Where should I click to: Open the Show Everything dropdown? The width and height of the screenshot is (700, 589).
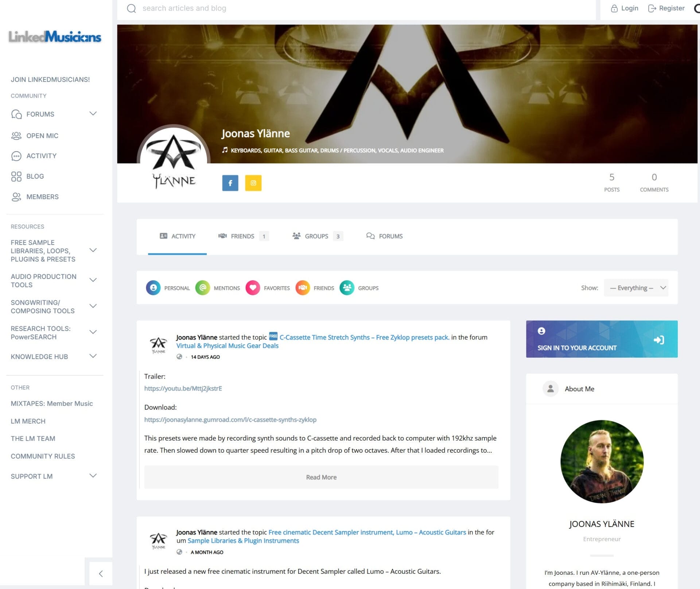pos(636,288)
